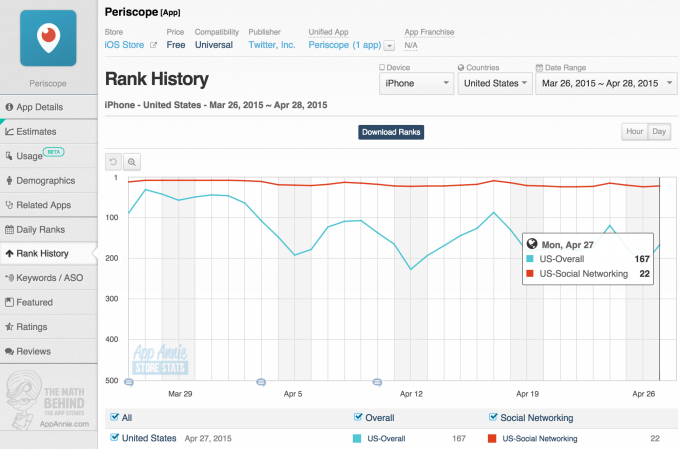Click the chart reset zoom icon
The image size is (680, 449).
point(114,162)
